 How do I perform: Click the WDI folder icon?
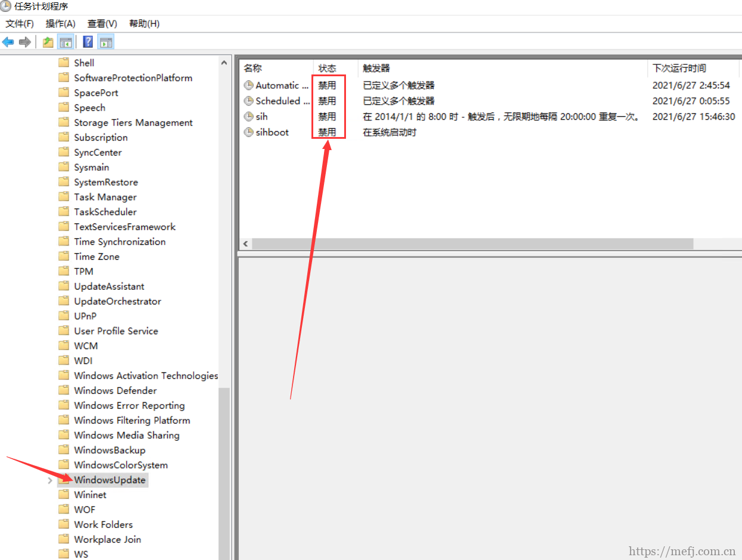point(64,360)
